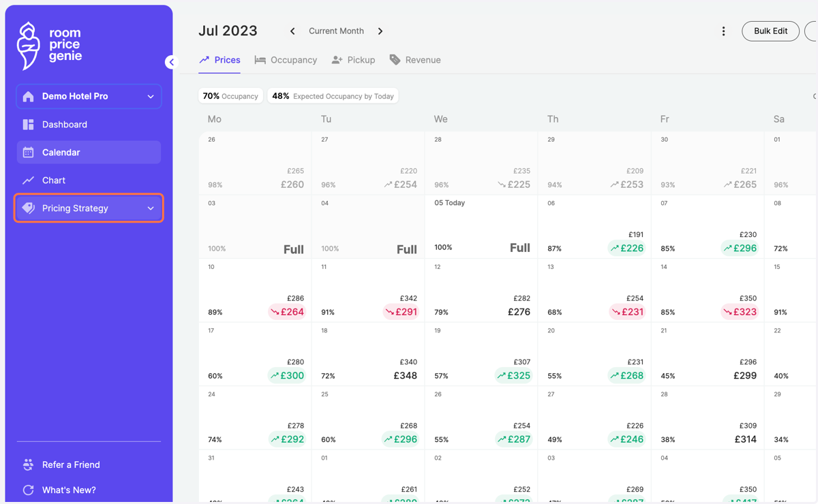
Task: Select the £323 price on the 14th
Action: pos(740,312)
